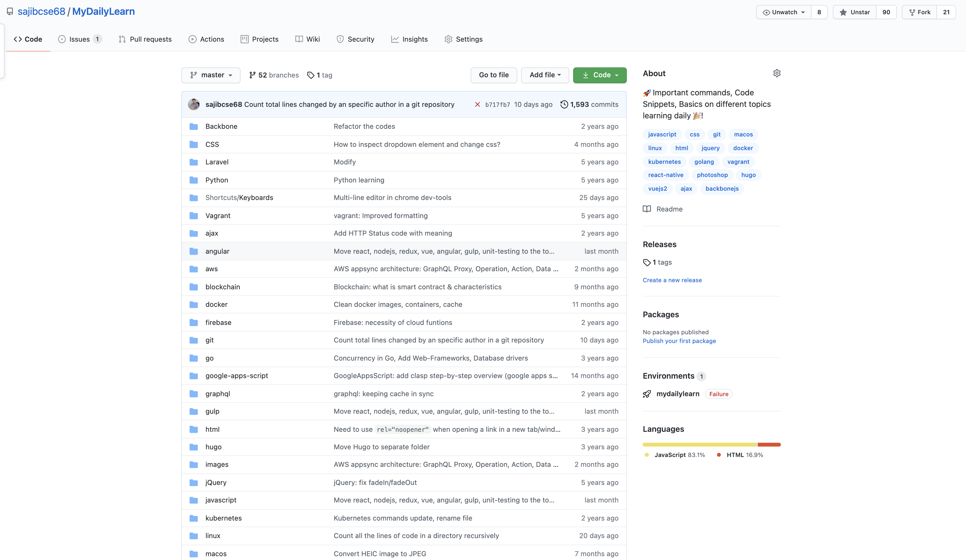Click the JavaScript 83.1% language label
The height and width of the screenshot is (560, 966).
[x=679, y=455]
